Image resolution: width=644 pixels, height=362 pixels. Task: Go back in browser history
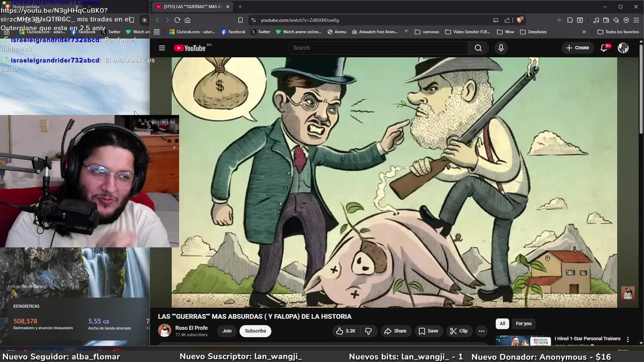pyautogui.click(x=157, y=20)
